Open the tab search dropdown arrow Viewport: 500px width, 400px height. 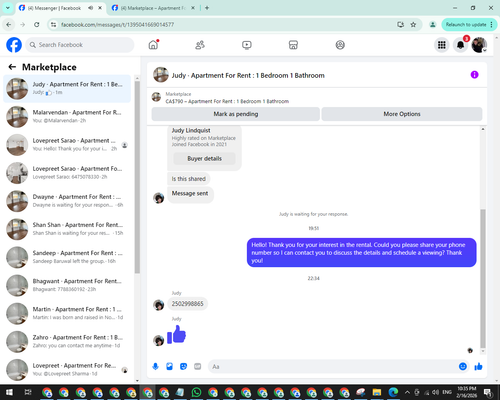tap(8, 8)
